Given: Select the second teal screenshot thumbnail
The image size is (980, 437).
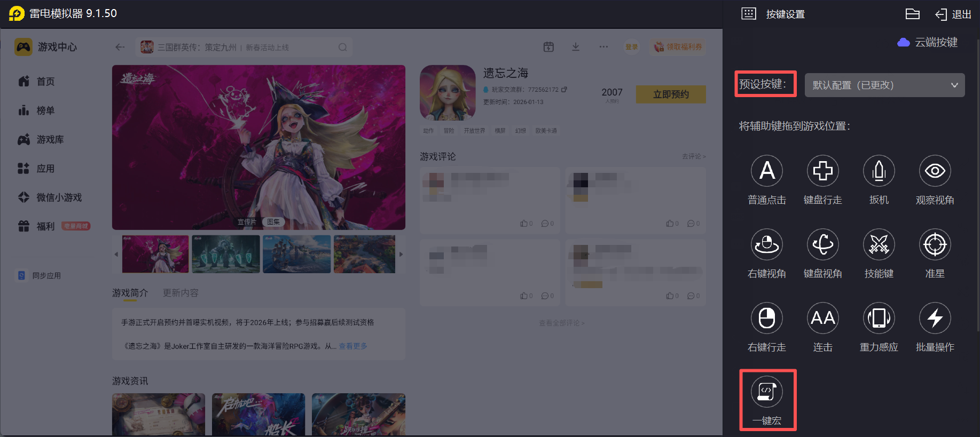Looking at the screenshot, I should [226, 254].
